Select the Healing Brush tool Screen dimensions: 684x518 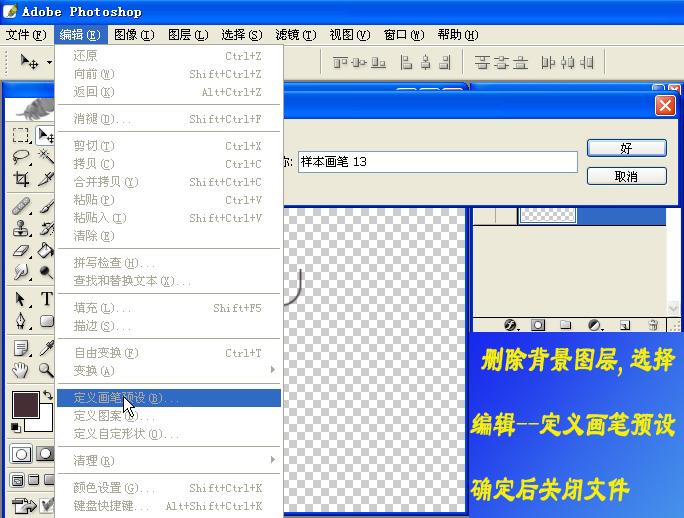point(21,206)
